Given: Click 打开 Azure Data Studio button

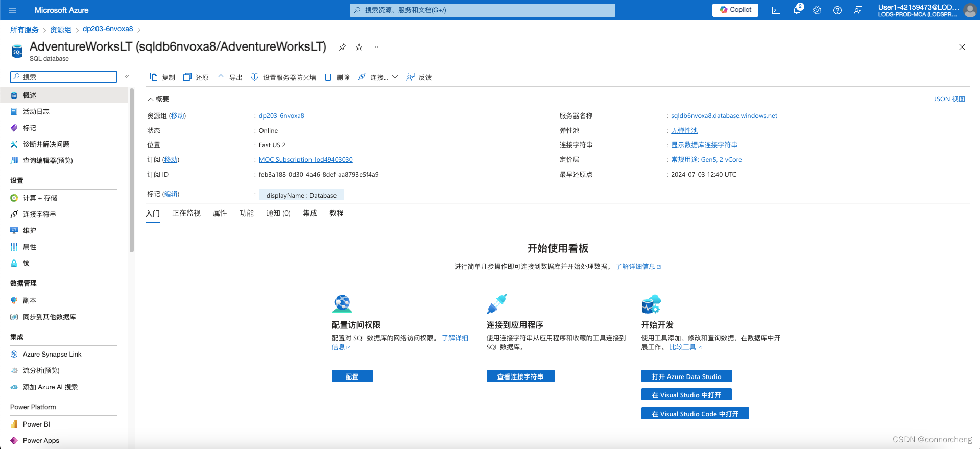Looking at the screenshot, I should [x=687, y=376].
